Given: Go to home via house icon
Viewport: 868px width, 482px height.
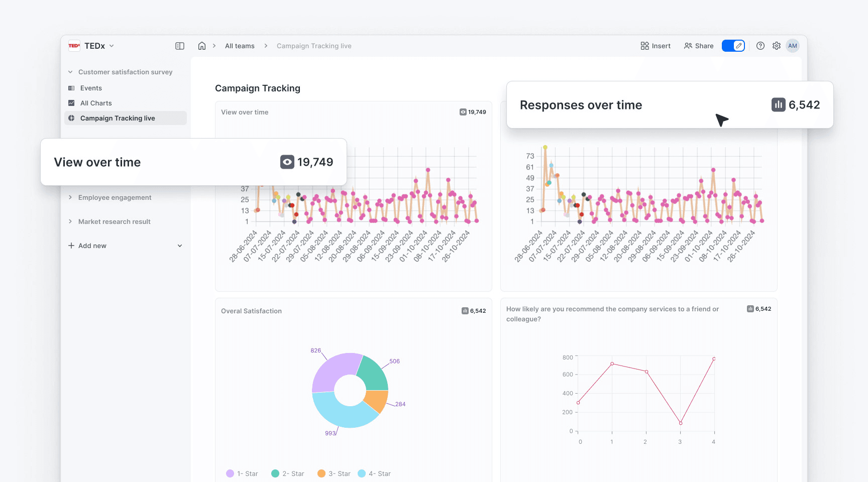Looking at the screenshot, I should pyautogui.click(x=202, y=46).
